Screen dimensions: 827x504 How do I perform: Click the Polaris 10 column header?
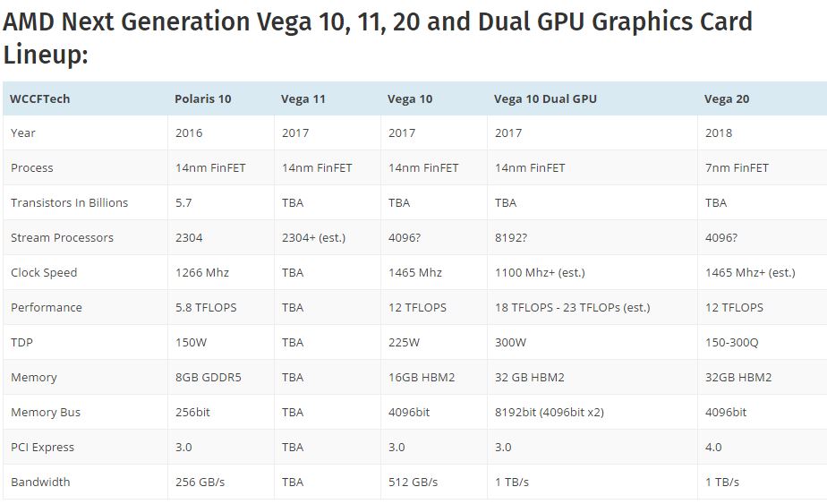[x=203, y=98]
